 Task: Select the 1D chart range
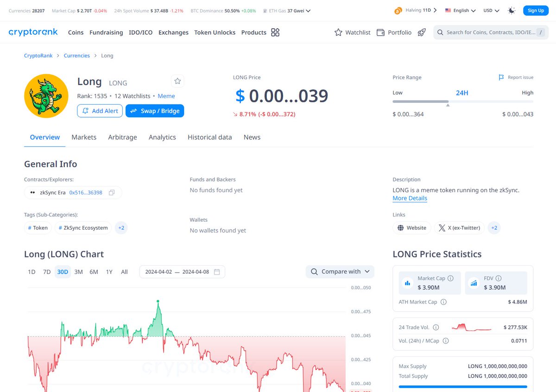[x=32, y=272]
